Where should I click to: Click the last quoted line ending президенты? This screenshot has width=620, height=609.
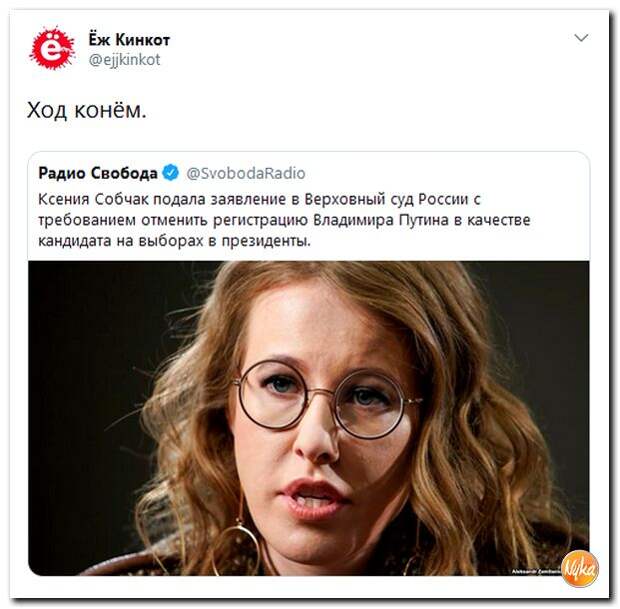coord(174,241)
